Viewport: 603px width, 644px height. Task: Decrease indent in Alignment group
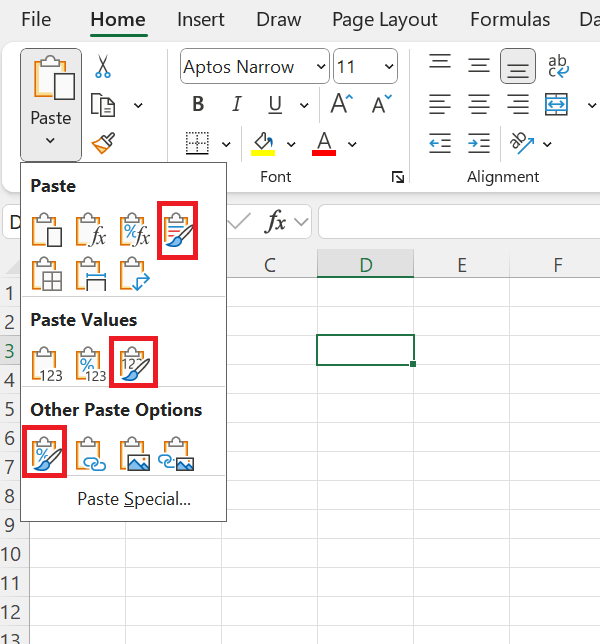point(440,143)
